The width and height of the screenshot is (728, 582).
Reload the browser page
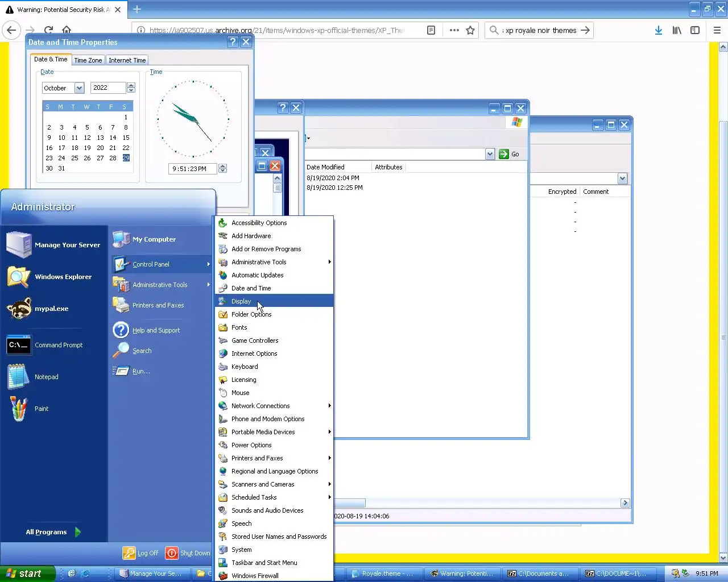point(48,30)
